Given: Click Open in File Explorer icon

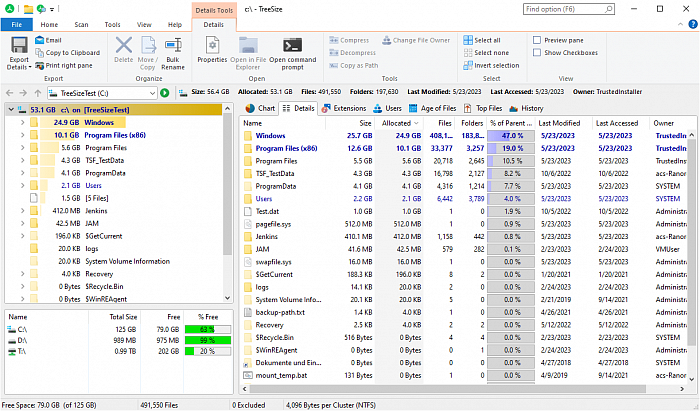Looking at the screenshot, I should coord(248,45).
